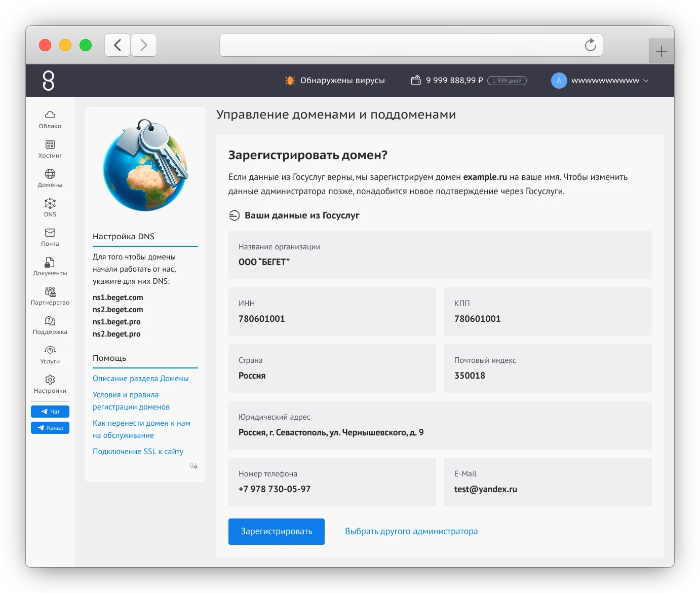Open Услуги services section
Image resolution: width=700 pixels, height=593 pixels.
[x=50, y=355]
